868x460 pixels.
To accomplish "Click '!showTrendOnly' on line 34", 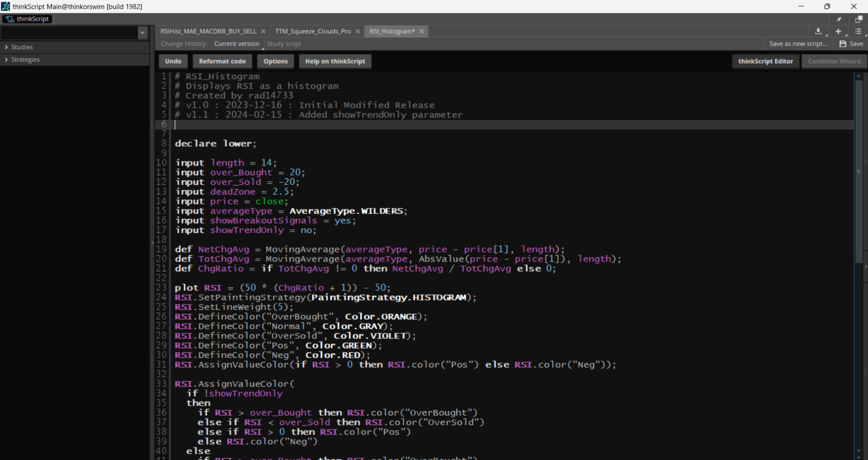I will [x=243, y=393].
